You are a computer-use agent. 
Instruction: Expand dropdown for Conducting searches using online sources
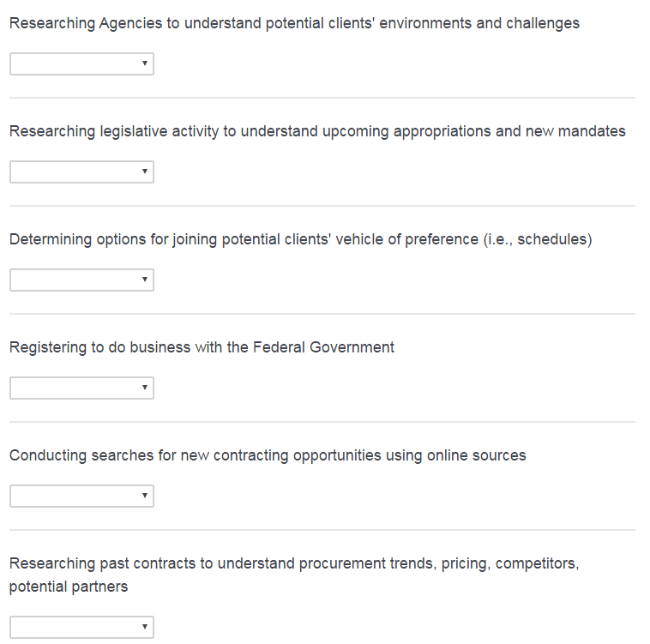pyautogui.click(x=81, y=497)
